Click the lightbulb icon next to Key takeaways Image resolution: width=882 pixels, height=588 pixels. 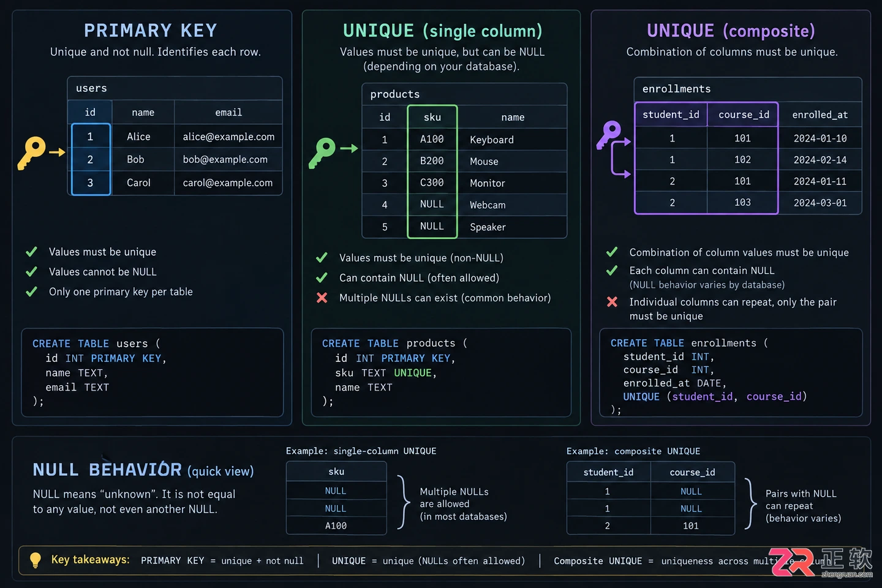point(36,560)
